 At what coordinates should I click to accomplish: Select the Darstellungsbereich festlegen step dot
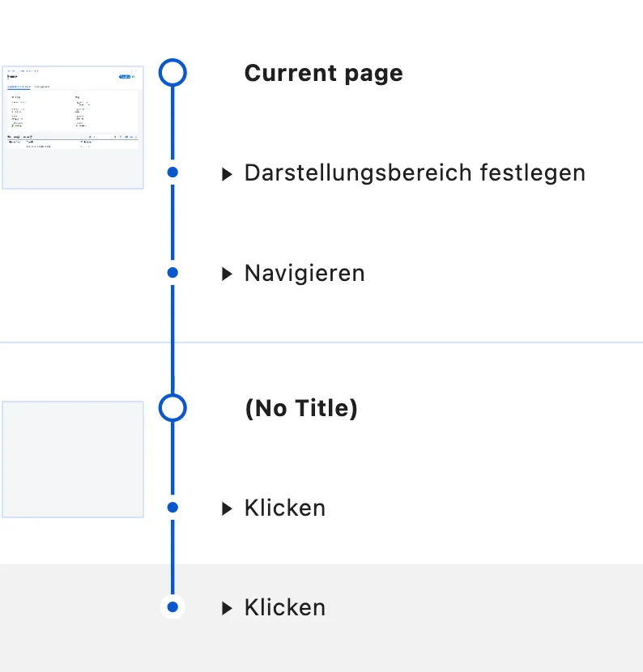[x=172, y=172]
